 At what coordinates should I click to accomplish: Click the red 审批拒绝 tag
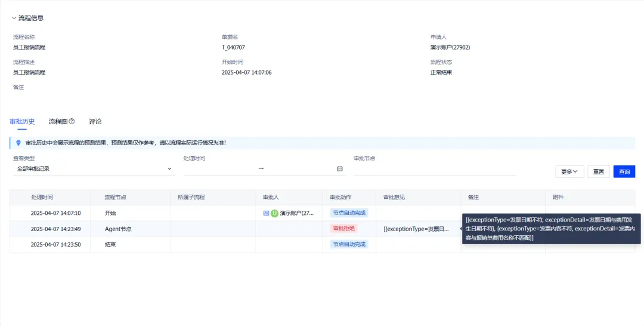pyautogui.click(x=343, y=229)
